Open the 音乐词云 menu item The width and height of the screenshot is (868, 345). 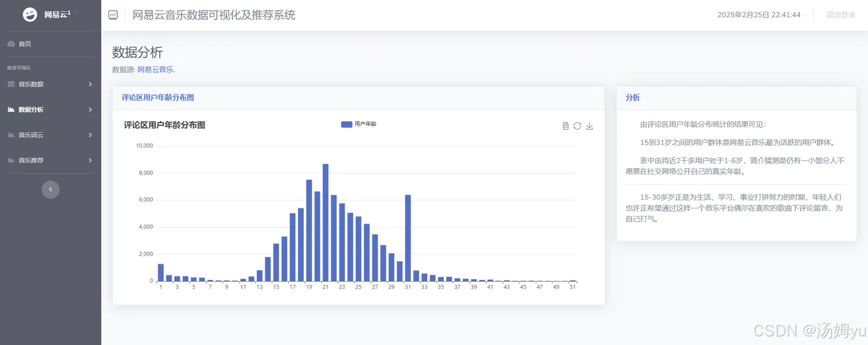point(50,135)
